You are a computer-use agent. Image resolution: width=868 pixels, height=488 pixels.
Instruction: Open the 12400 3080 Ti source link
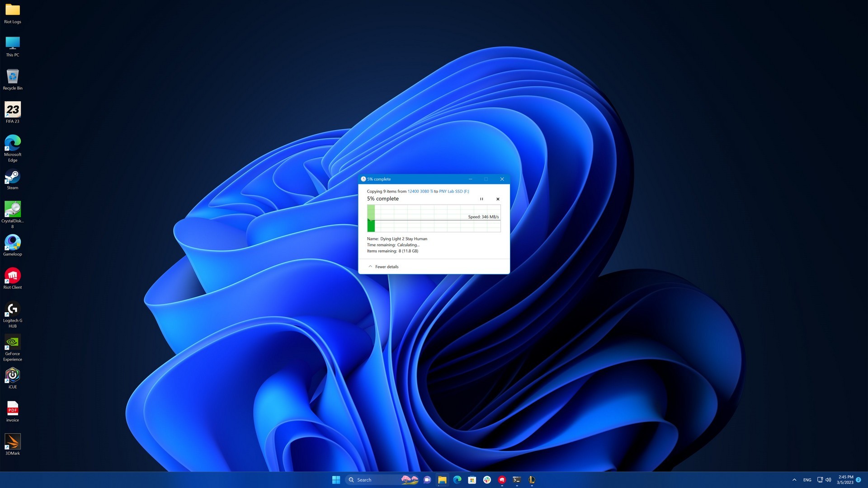click(x=420, y=191)
